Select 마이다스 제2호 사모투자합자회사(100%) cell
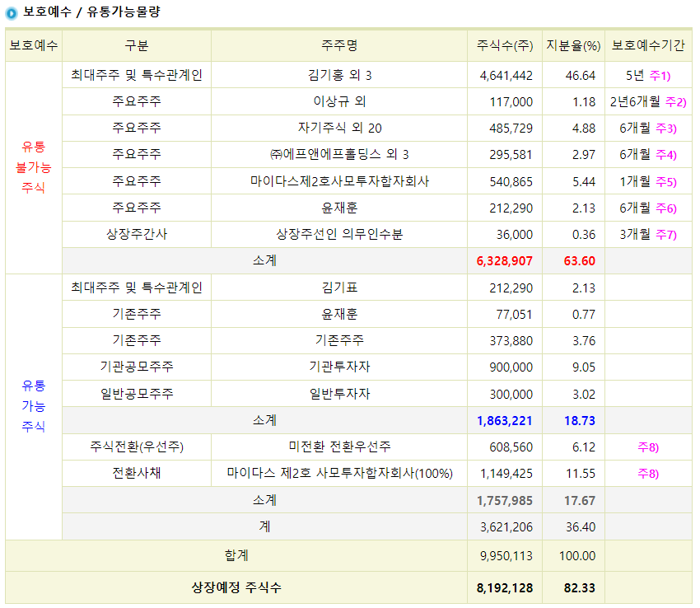Viewport: 700px width, 608px height. click(x=339, y=473)
